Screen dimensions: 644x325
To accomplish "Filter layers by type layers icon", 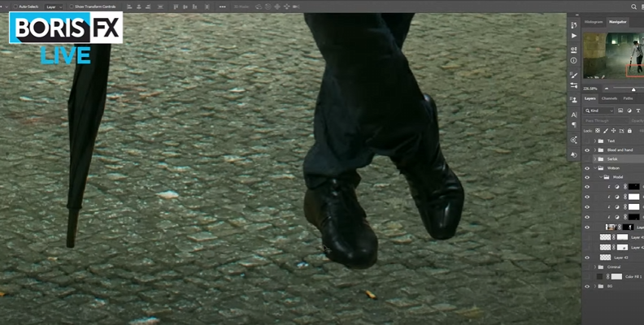I will click(637, 110).
